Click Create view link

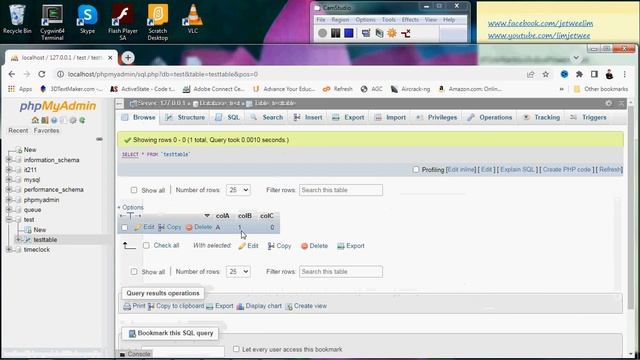306,306
